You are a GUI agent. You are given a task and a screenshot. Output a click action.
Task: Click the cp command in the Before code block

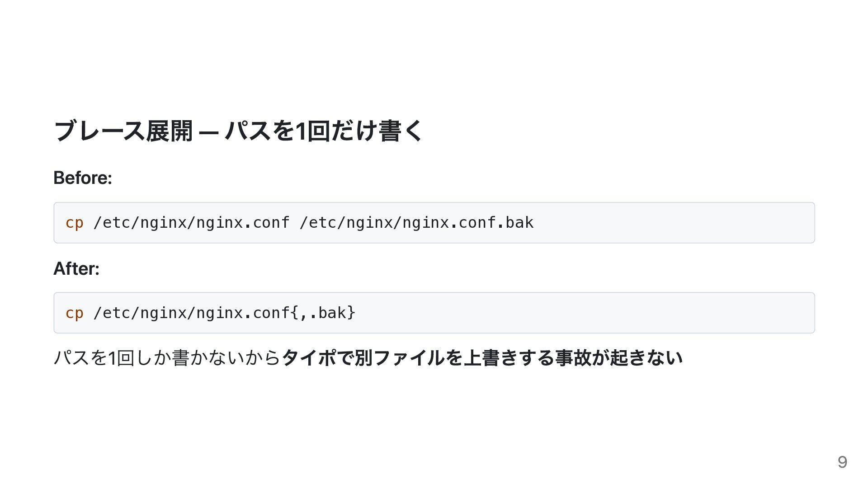(74, 223)
